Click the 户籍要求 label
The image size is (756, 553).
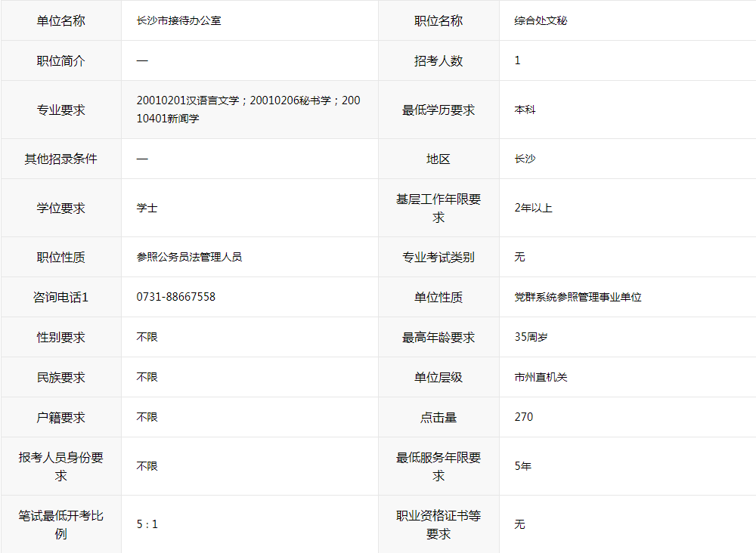point(60,417)
